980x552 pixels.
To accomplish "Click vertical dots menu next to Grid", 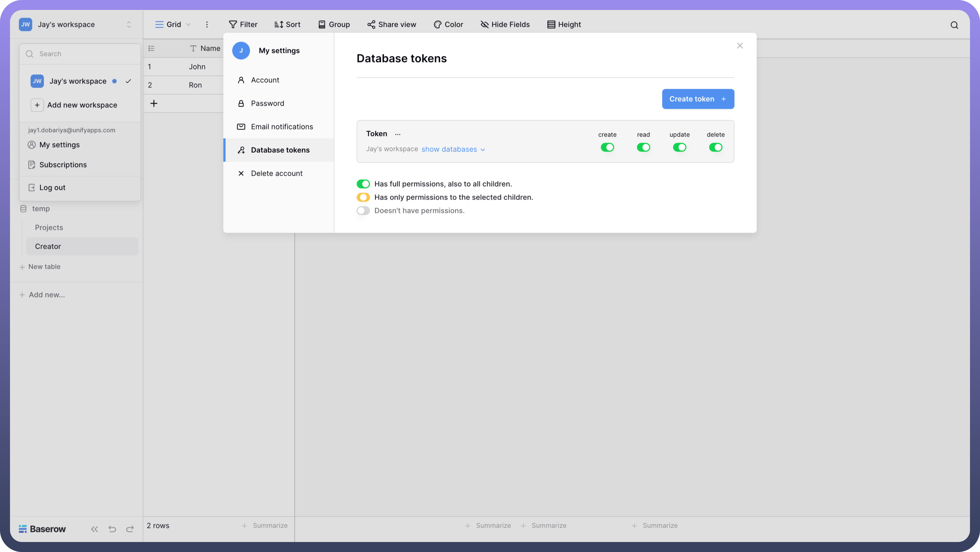I will point(206,24).
